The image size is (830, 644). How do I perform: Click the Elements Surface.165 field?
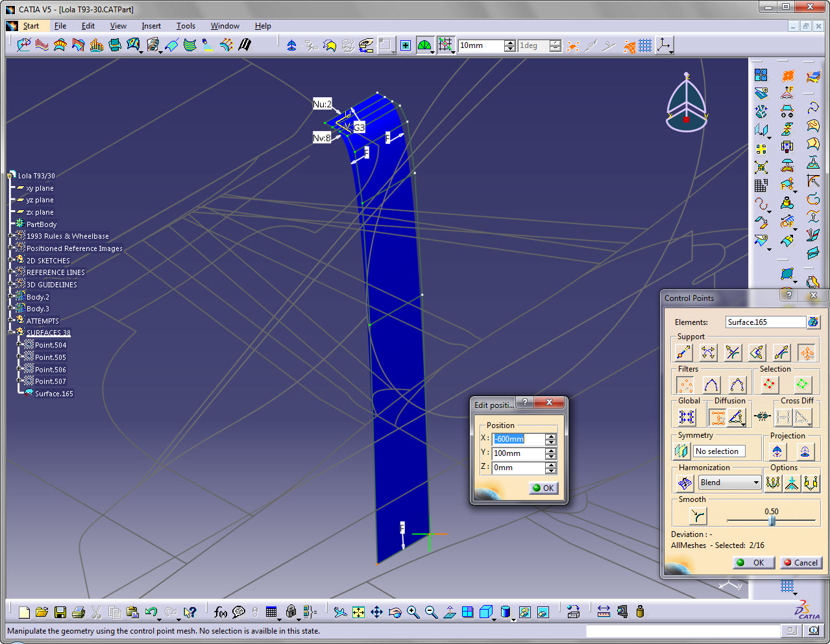coord(766,322)
